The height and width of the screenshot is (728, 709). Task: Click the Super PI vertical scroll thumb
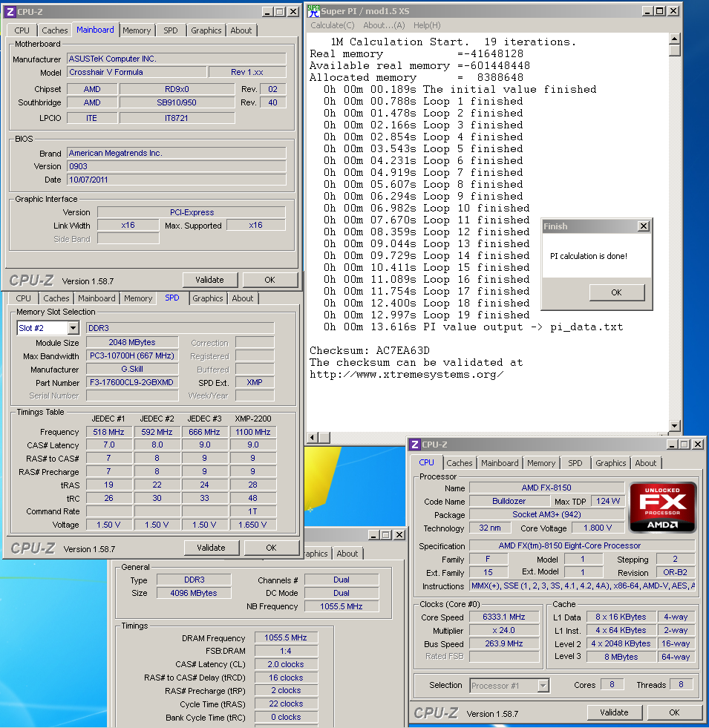[675, 50]
